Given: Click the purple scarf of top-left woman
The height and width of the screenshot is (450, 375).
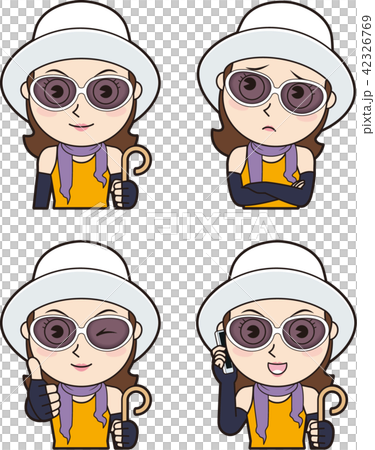Looking at the screenshot, I should tap(82, 167).
